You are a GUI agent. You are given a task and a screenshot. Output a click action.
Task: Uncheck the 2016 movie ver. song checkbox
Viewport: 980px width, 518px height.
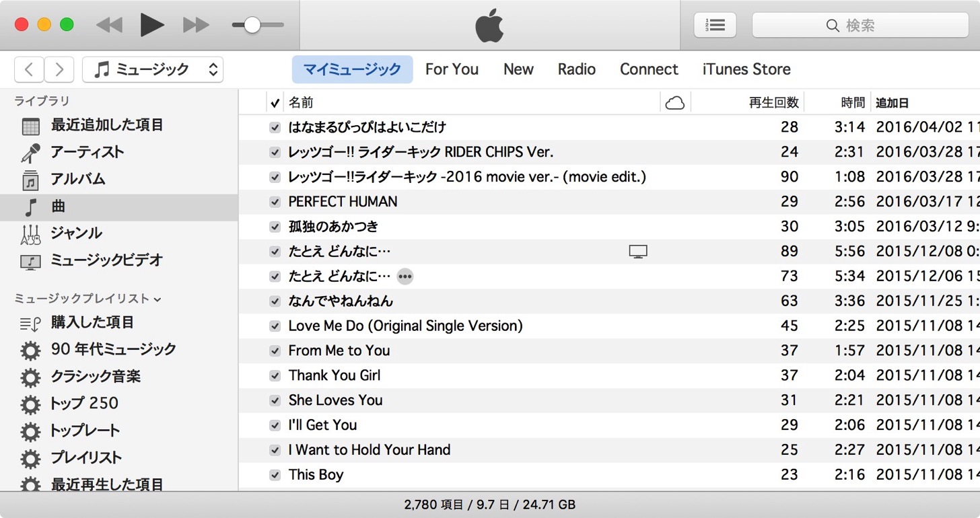click(x=275, y=177)
